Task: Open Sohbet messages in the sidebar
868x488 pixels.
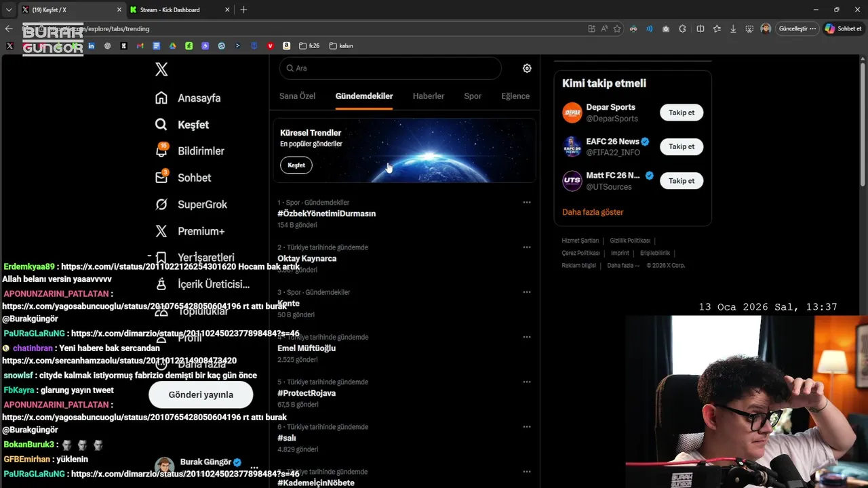Action: pyautogui.click(x=182, y=178)
